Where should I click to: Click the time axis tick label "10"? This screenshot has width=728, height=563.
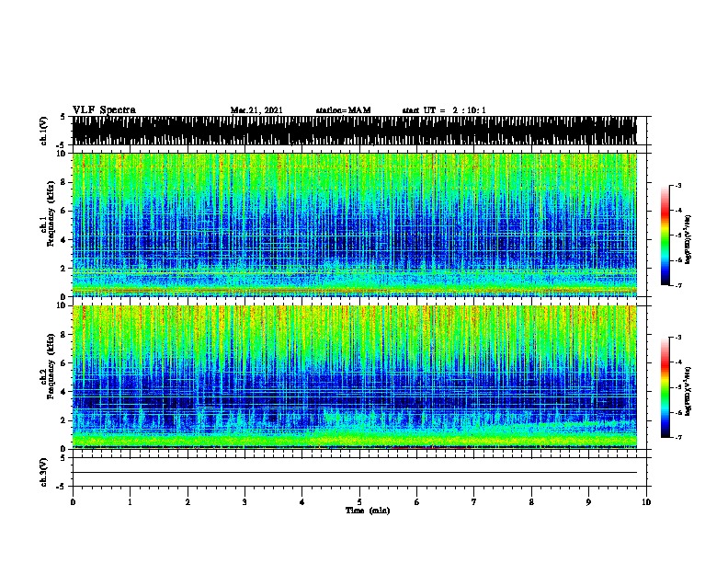pyautogui.click(x=646, y=502)
